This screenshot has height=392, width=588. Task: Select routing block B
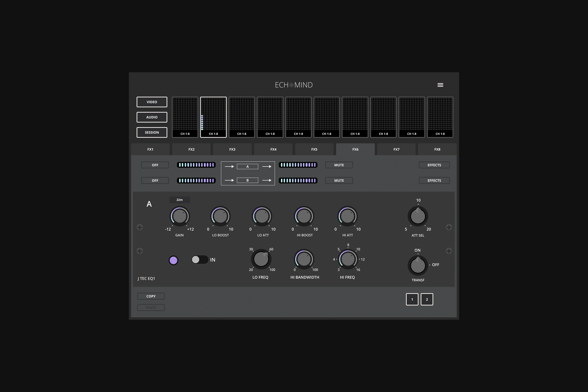[248, 180]
